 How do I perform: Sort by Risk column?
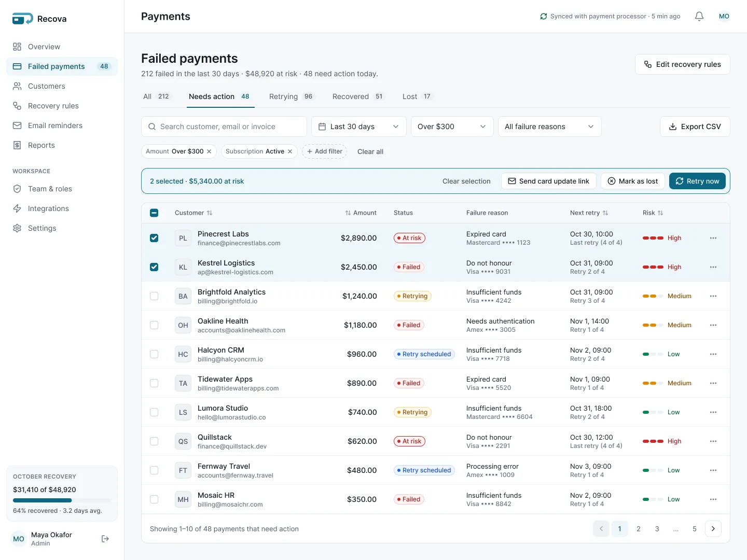tap(653, 213)
